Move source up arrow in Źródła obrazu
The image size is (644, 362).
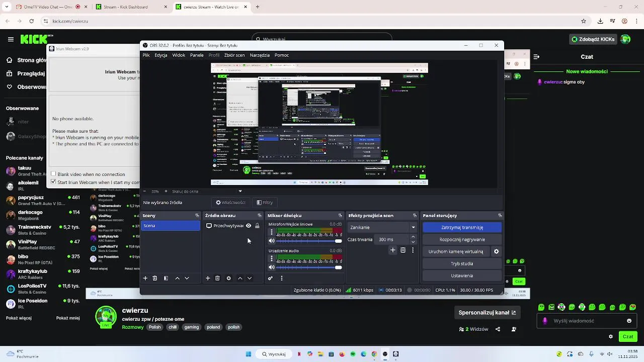pyautogui.click(x=240, y=278)
